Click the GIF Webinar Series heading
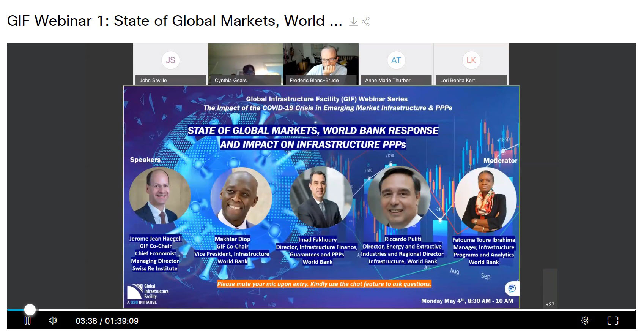Screen dimensions: 644x334 pyautogui.click(x=327, y=99)
